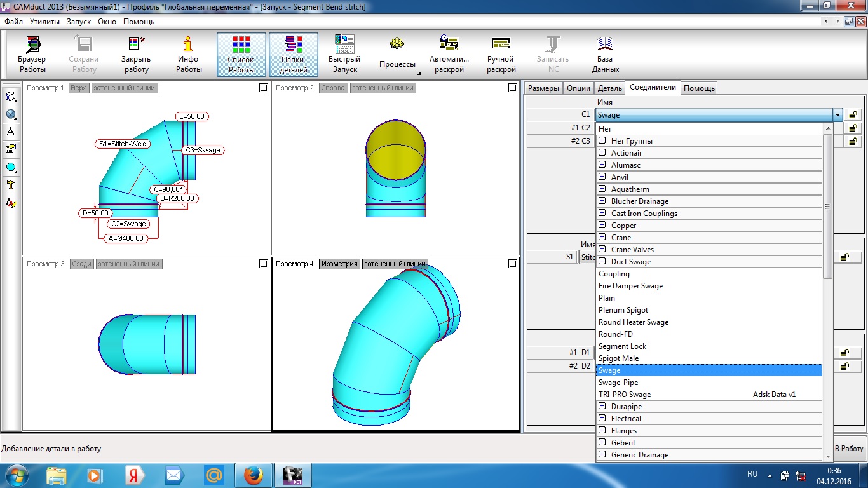This screenshot has width=868, height=488.
Task: Maximize Просмотр 2 using its square box
Action: [x=513, y=88]
